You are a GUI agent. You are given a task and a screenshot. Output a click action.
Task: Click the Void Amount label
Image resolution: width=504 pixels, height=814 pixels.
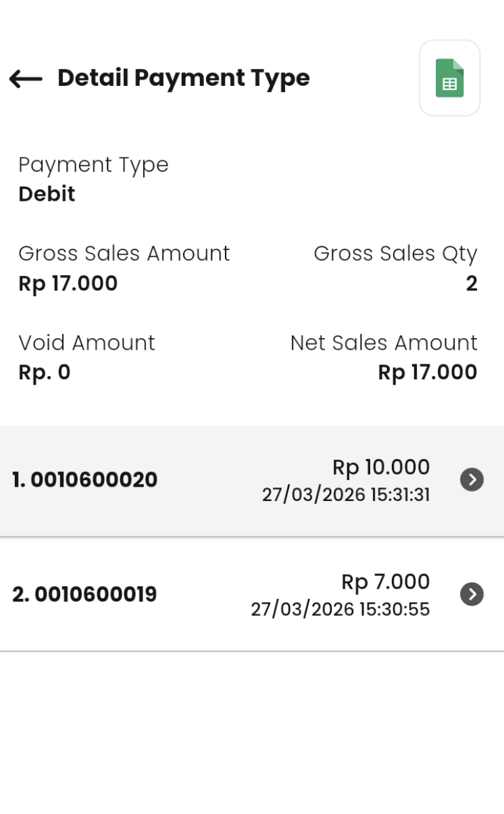(86, 343)
